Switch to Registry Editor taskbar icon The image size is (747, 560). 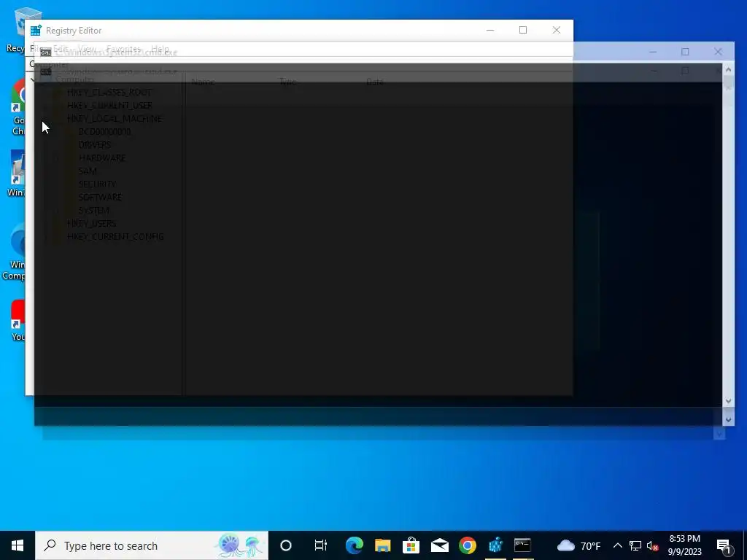tap(495, 545)
